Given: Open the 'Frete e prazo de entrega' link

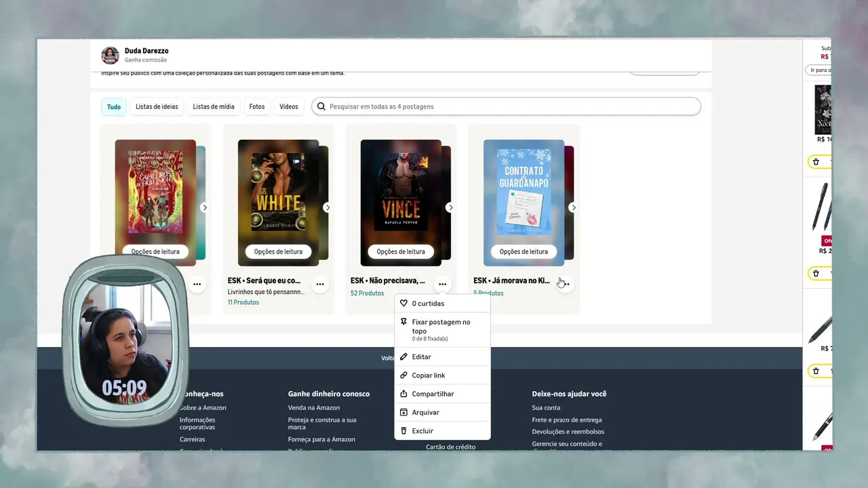Looking at the screenshot, I should click(x=567, y=420).
